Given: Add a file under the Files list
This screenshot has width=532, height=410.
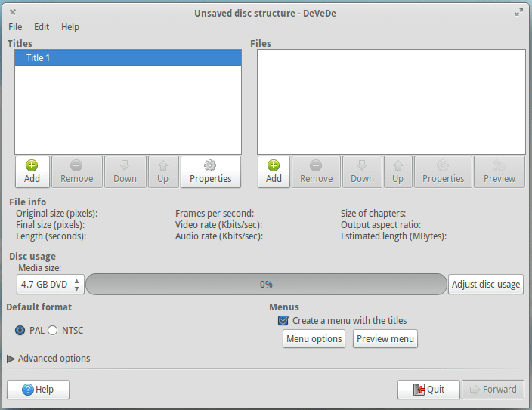Looking at the screenshot, I should [x=274, y=171].
